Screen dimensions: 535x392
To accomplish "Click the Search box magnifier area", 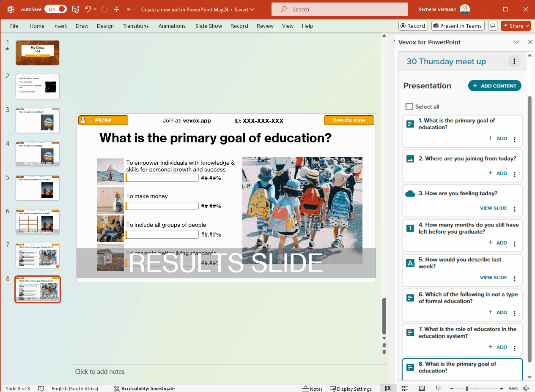I will 284,9.
